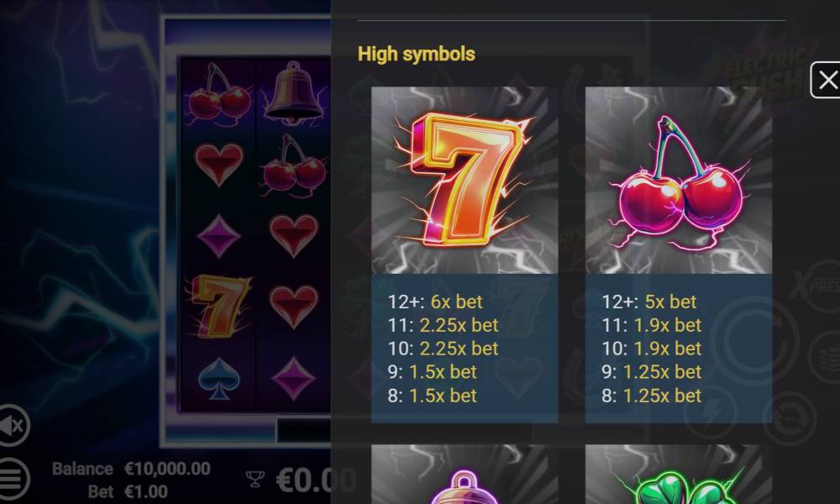Open the hamburger menu button

[x=13, y=478]
